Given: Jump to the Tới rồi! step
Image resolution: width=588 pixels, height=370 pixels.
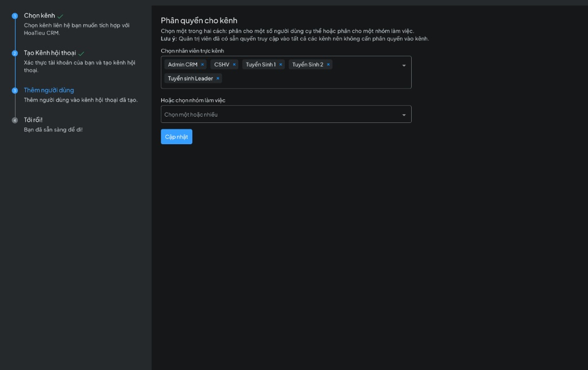Looking at the screenshot, I should [33, 120].
